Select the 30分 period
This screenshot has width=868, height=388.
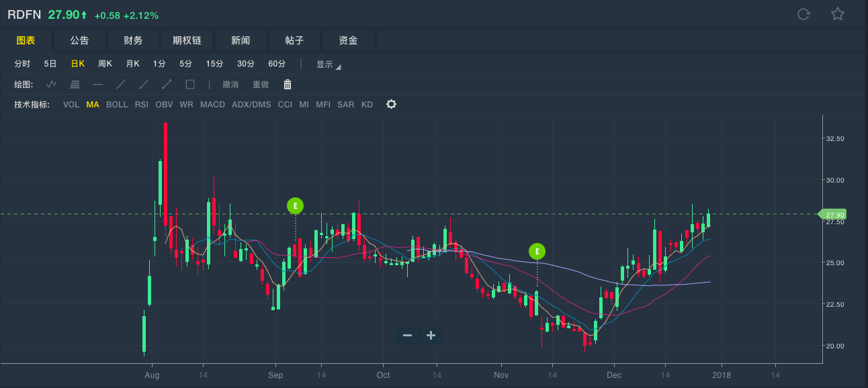tap(246, 64)
